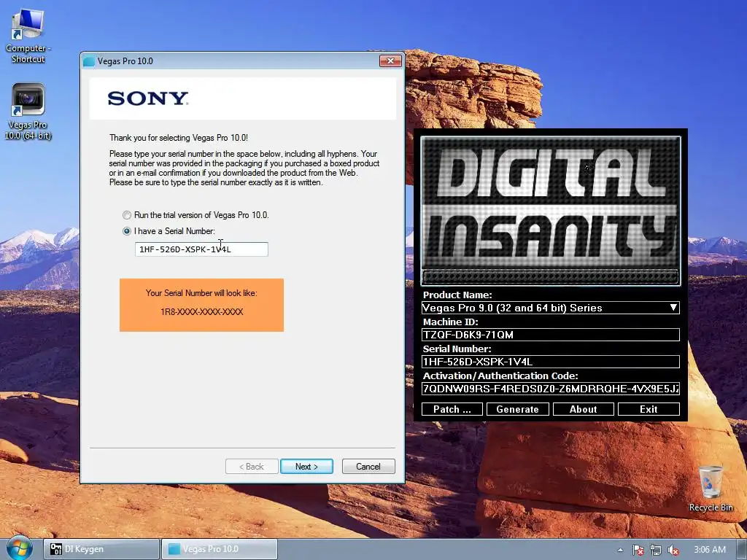Switch to Vegas Pro 10.0 taskbar button

tap(220, 549)
